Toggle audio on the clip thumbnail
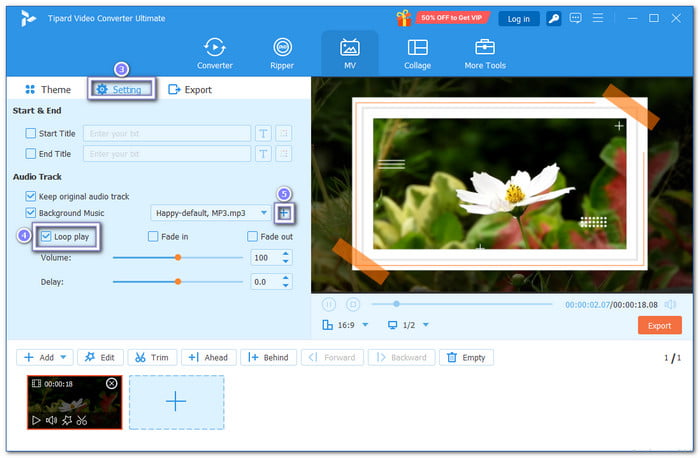 click(x=51, y=420)
